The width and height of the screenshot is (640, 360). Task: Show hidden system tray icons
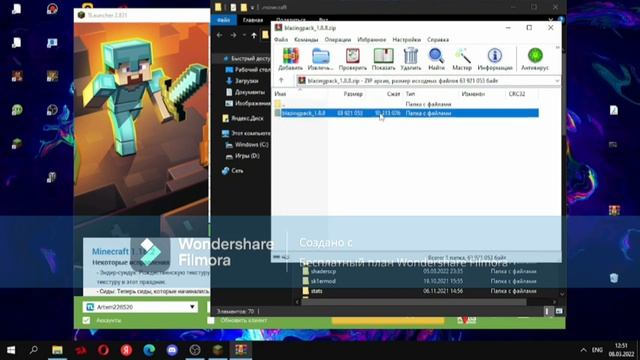[583, 350]
